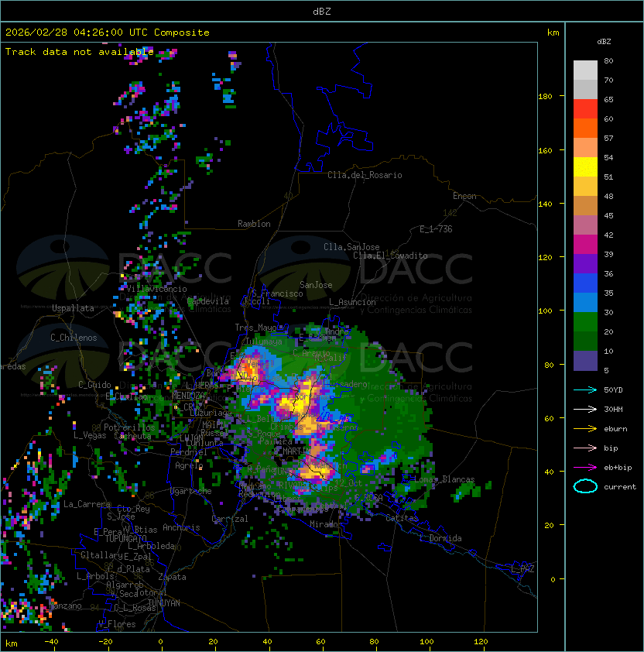Viewport: 644px width, 652px height.
Task: Pick the magenta 42–39 dBZ swatch
Action: (585, 245)
